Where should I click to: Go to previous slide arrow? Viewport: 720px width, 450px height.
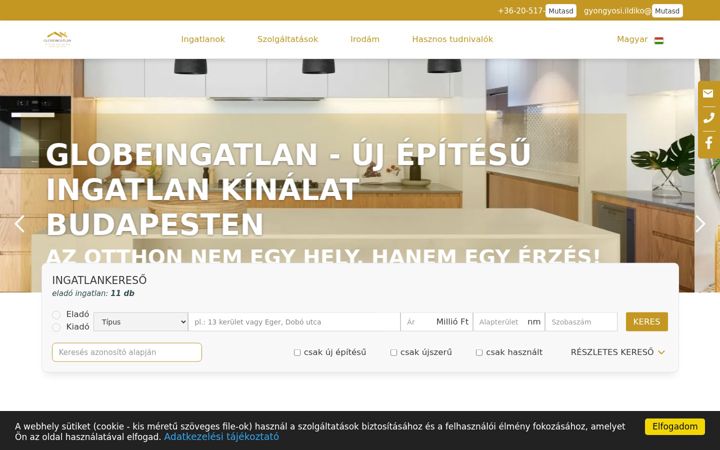click(19, 224)
